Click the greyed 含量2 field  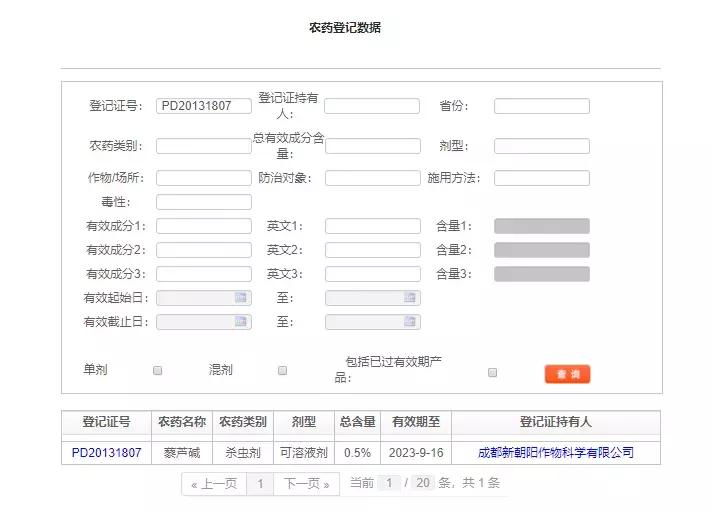pos(542,250)
